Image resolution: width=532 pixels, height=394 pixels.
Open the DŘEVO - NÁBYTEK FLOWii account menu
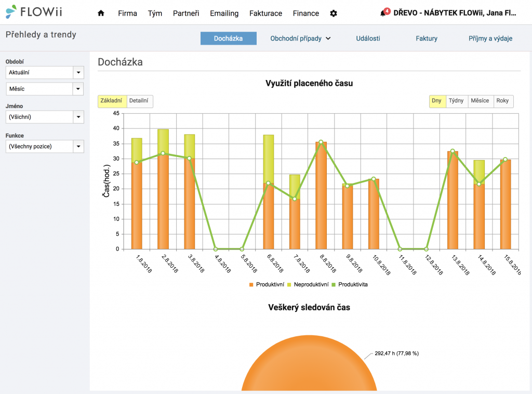455,13
